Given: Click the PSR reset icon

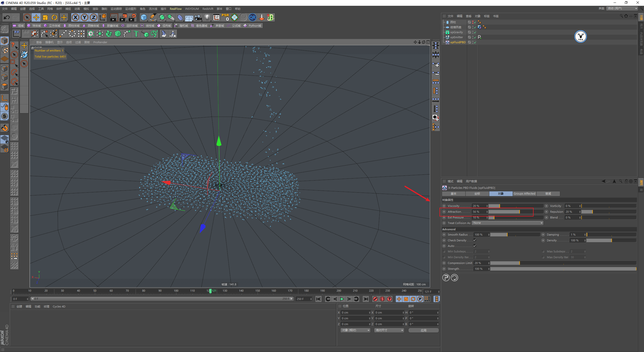Looking at the screenshot, I should point(225,17).
